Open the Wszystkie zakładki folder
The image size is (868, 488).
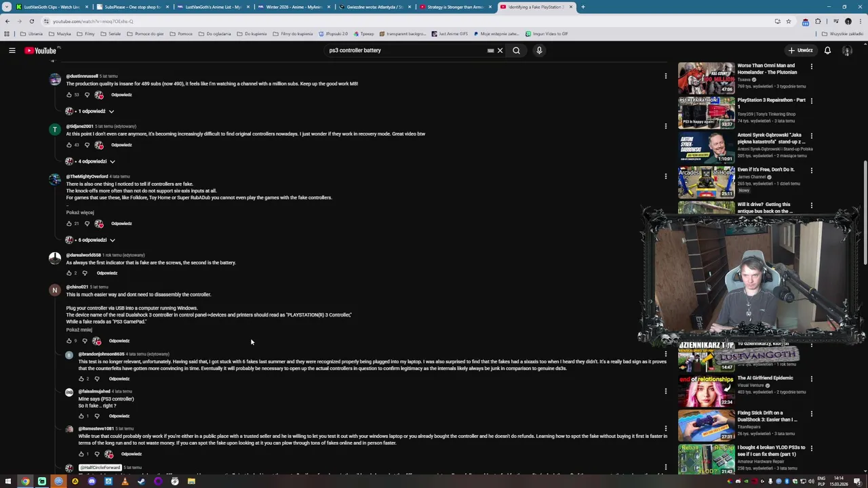point(842,34)
